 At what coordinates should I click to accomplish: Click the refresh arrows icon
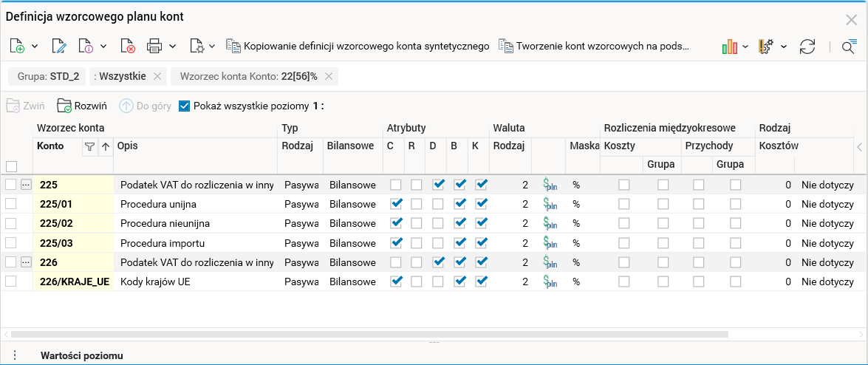[807, 47]
